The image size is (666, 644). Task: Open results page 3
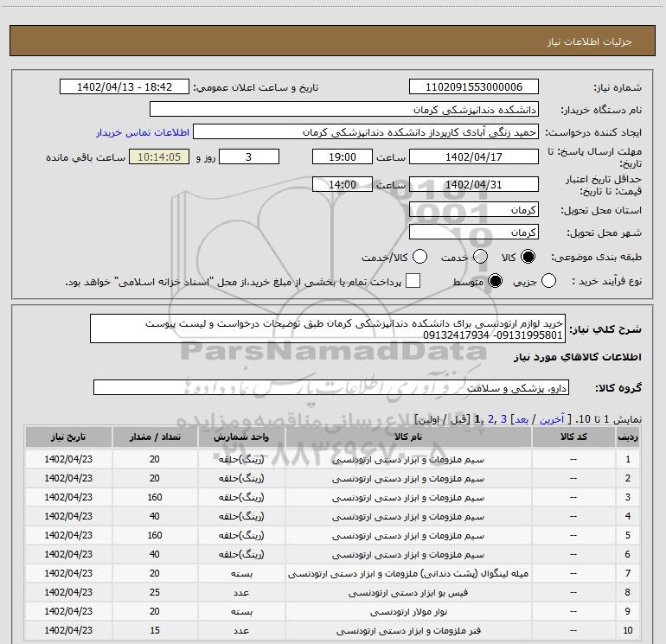pos(503,419)
